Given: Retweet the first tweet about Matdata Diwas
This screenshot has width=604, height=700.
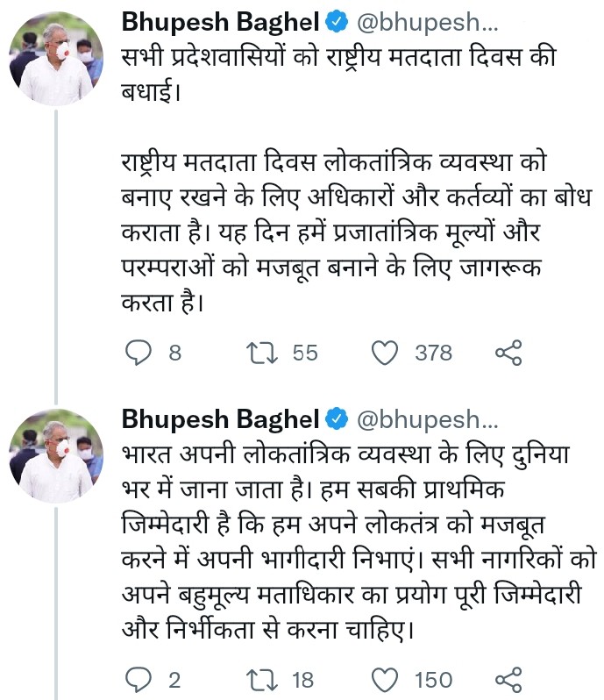Looking at the screenshot, I should pyautogui.click(x=261, y=353).
